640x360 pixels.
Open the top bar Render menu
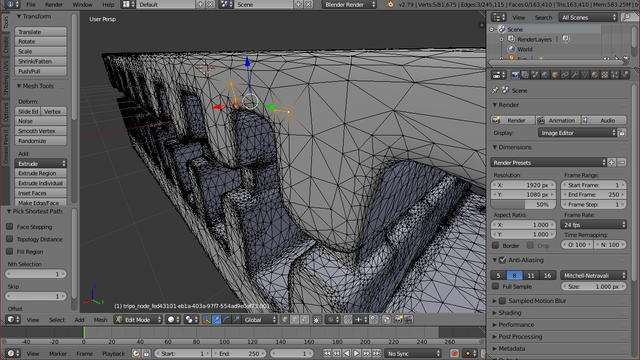pyautogui.click(x=54, y=4)
